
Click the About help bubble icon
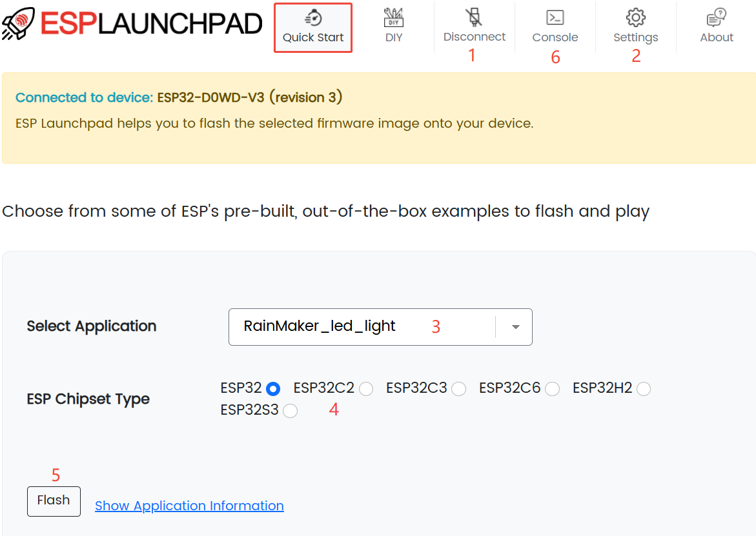point(717,17)
